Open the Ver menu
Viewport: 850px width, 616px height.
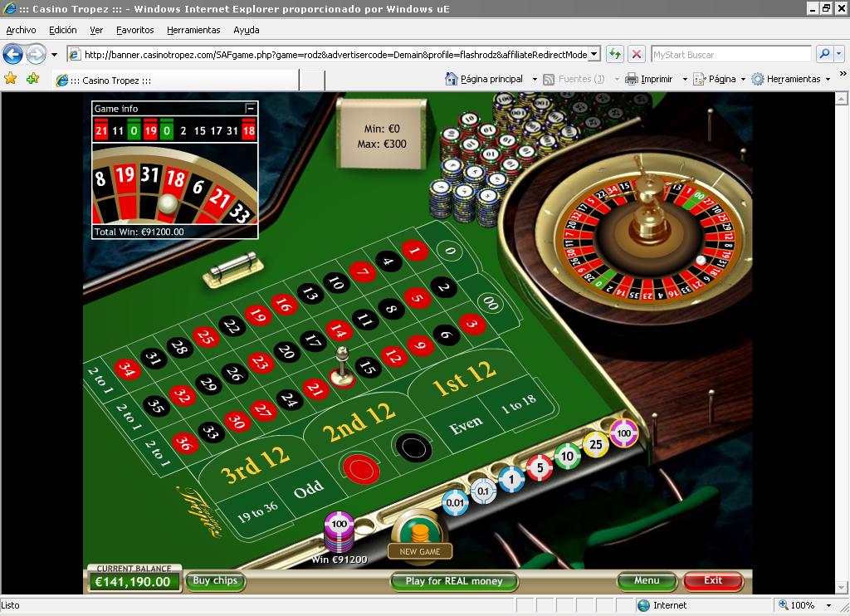pyautogui.click(x=96, y=30)
